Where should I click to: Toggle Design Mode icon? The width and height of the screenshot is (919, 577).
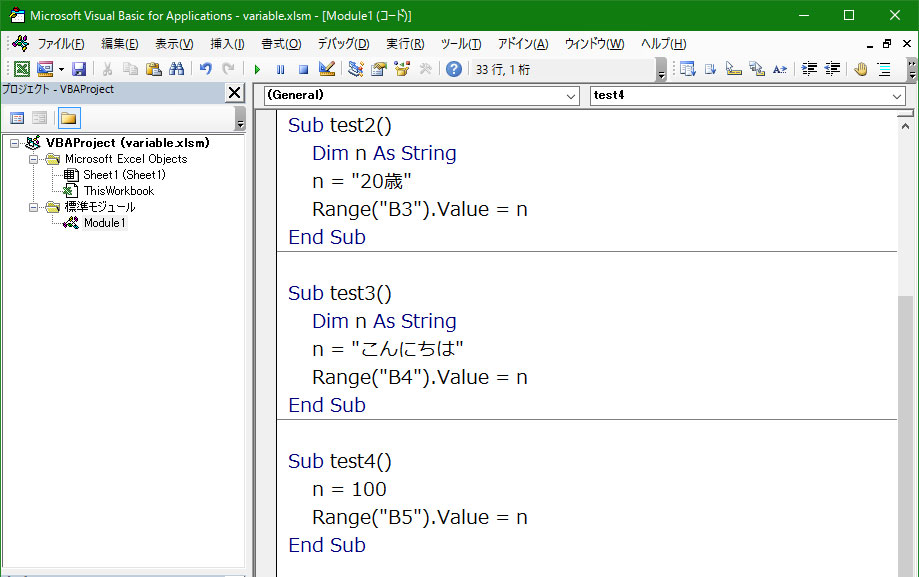point(326,69)
